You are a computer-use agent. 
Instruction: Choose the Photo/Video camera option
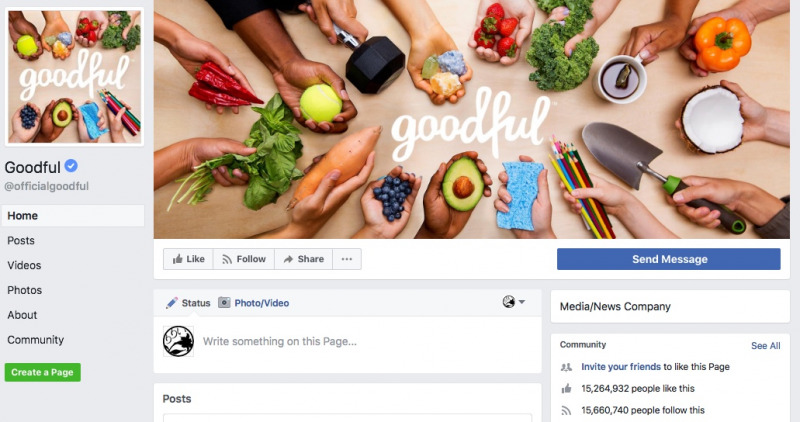(254, 303)
